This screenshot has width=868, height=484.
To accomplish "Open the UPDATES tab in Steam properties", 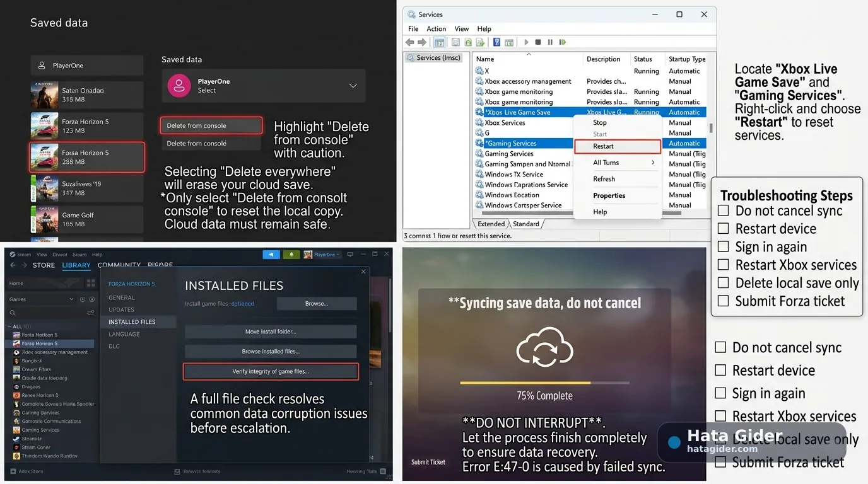I will click(121, 309).
